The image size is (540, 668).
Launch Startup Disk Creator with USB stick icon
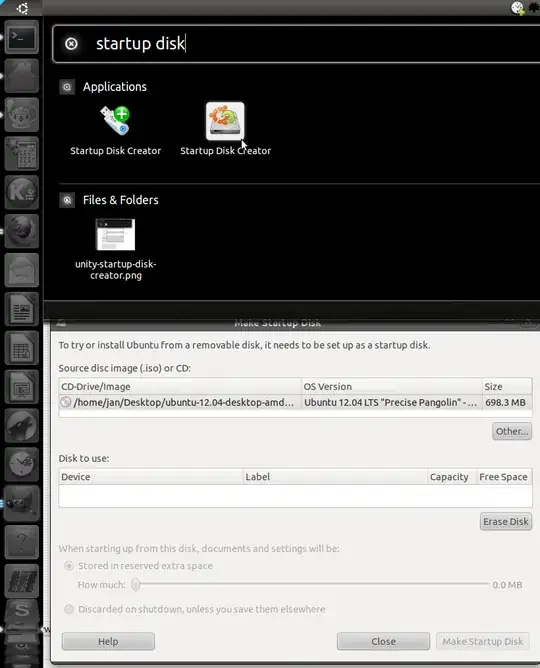(x=115, y=129)
